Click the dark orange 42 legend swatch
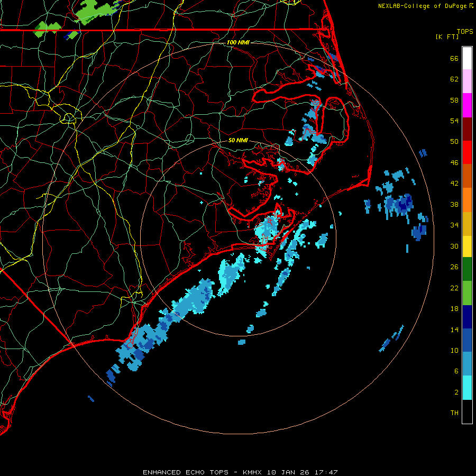 [467, 176]
